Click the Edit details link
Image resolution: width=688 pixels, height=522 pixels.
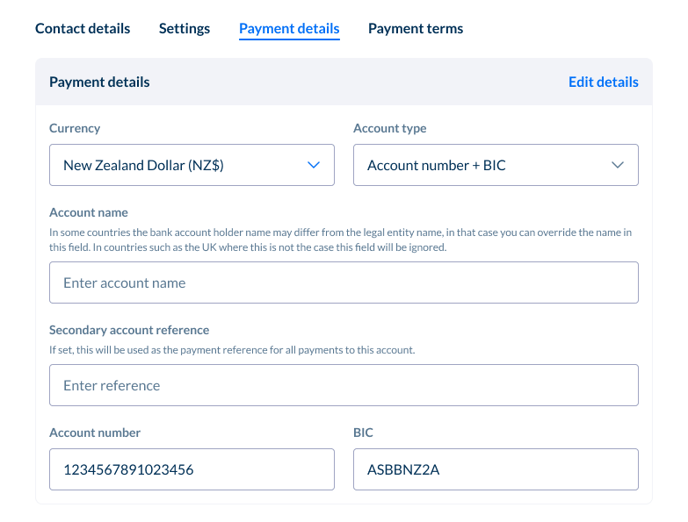(603, 82)
